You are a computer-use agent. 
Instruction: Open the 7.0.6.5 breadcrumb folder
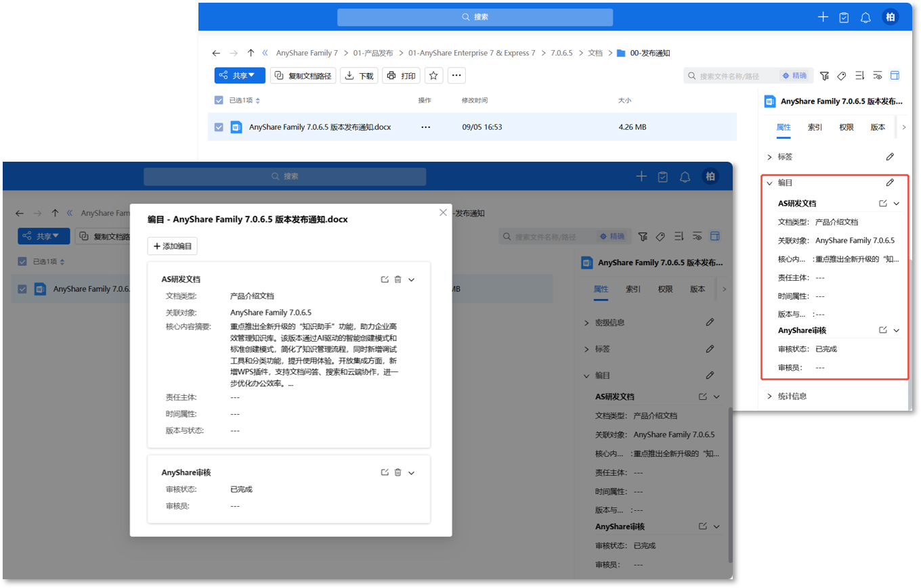[561, 53]
